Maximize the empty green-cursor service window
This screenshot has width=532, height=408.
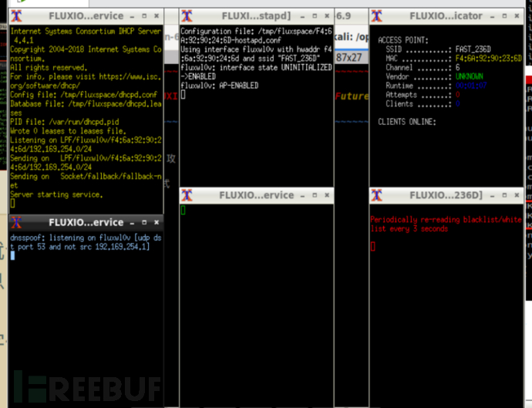click(x=315, y=195)
